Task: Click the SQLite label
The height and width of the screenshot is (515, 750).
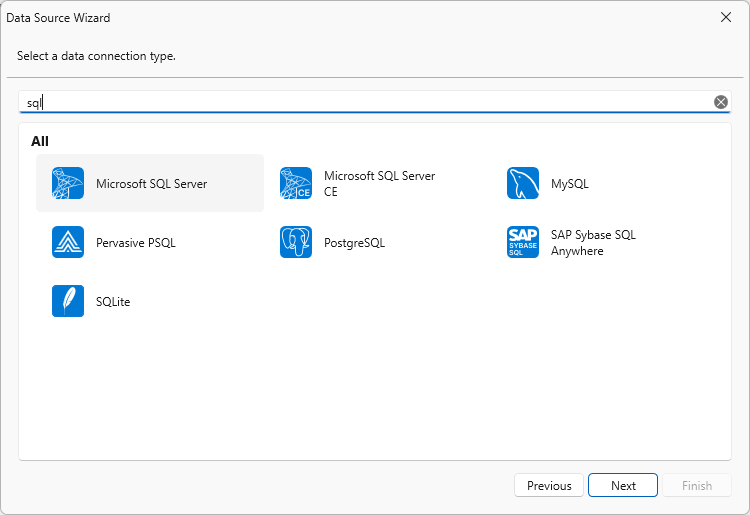Action: pyautogui.click(x=113, y=302)
